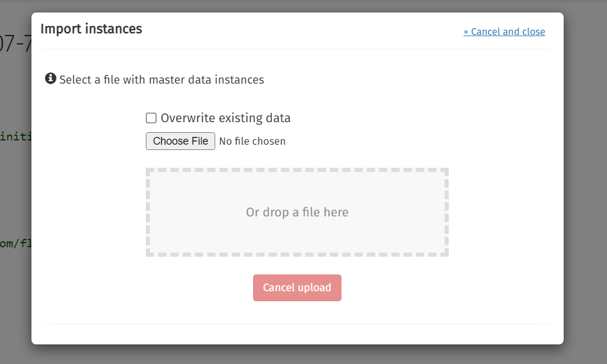Select the dashed file drop area
Viewport: 607px width, 364px height.
[297, 212]
